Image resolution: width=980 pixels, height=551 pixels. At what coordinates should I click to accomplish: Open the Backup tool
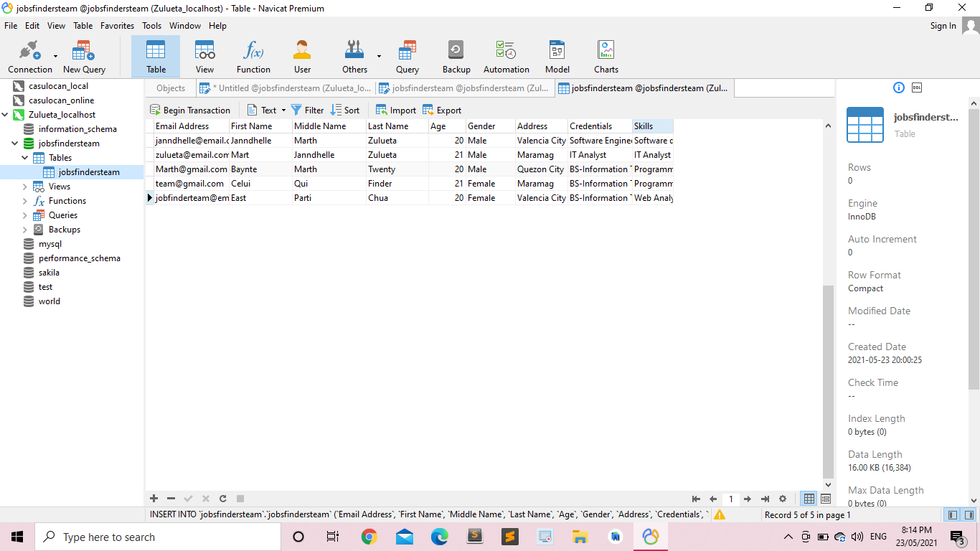point(456,57)
